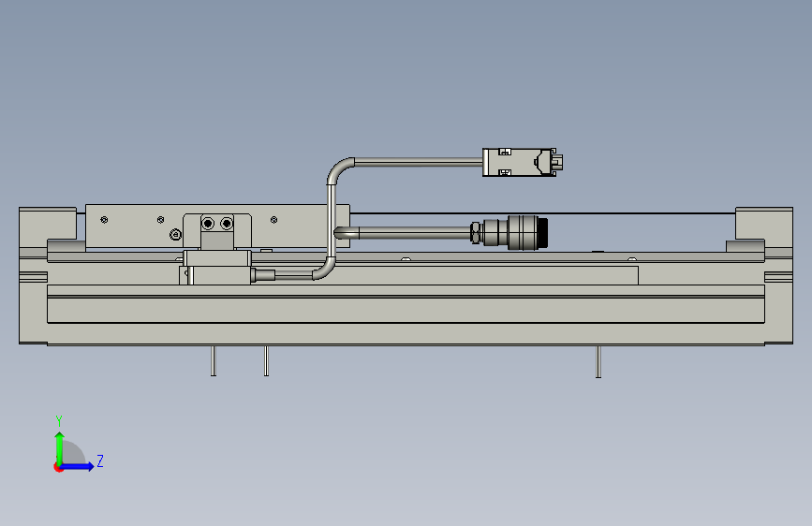Click the "Z" axis label
Screen dimensions: 812x526
pos(100,460)
